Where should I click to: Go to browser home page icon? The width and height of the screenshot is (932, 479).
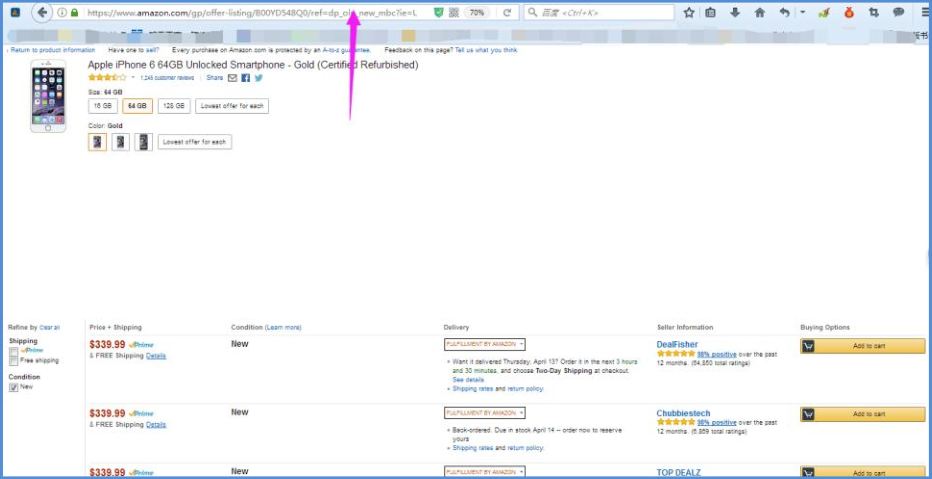tap(759, 13)
